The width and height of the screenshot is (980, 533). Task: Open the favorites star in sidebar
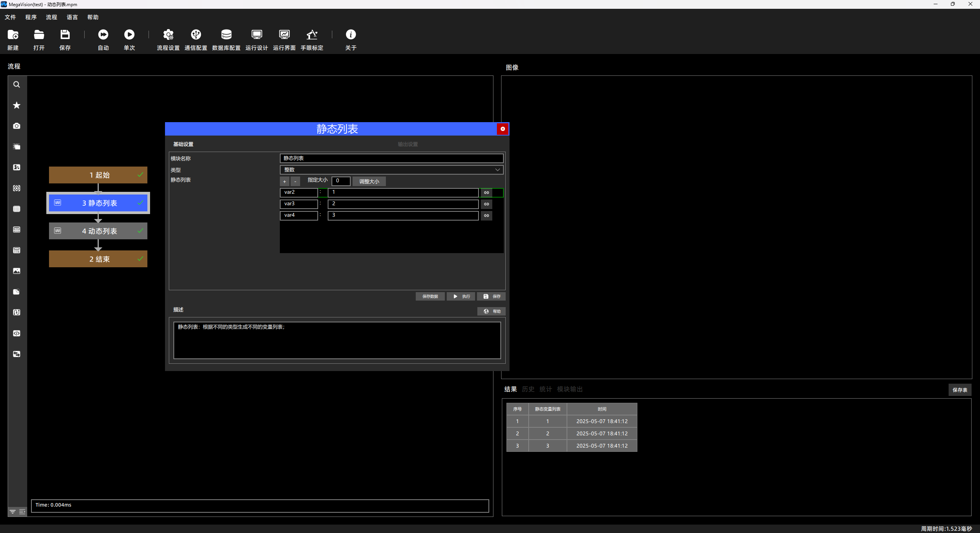(x=16, y=105)
